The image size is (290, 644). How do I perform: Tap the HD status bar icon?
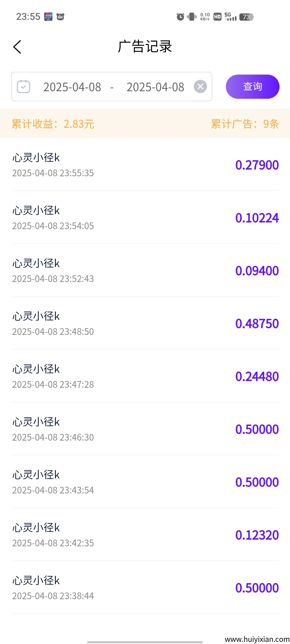pyautogui.click(x=217, y=17)
